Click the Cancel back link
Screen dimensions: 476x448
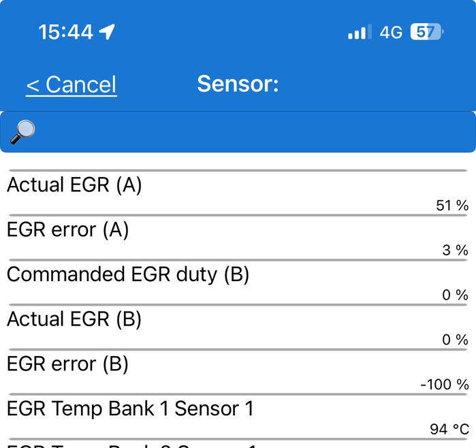click(72, 84)
